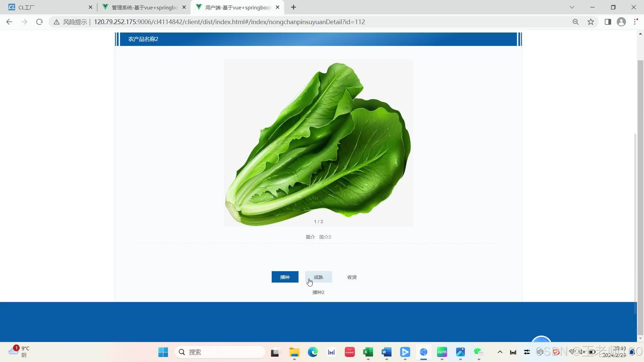Image resolution: width=644 pixels, height=362 pixels.
Task: Switch to the 成熟 tab
Action: pos(318,277)
